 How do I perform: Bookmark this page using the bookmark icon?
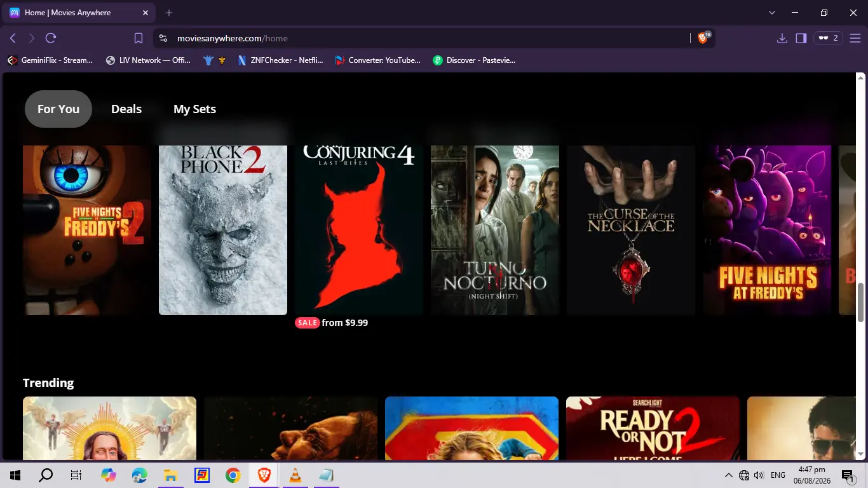pos(139,38)
